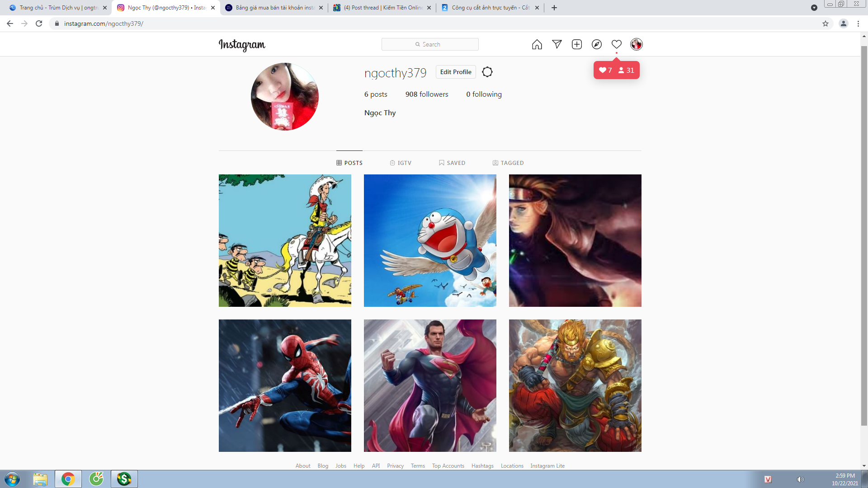Click the new post plus icon
868x488 pixels.
576,44
